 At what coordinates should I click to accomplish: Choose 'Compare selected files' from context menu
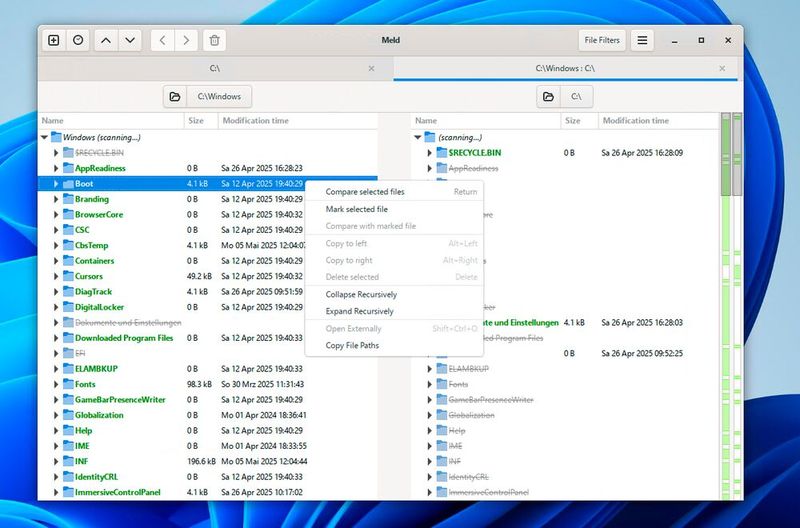(365, 192)
